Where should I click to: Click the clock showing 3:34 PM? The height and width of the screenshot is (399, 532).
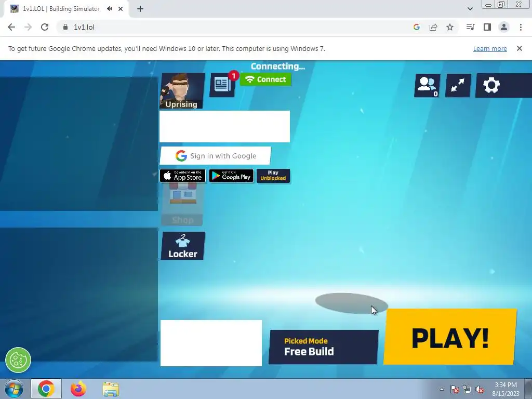[506, 389]
